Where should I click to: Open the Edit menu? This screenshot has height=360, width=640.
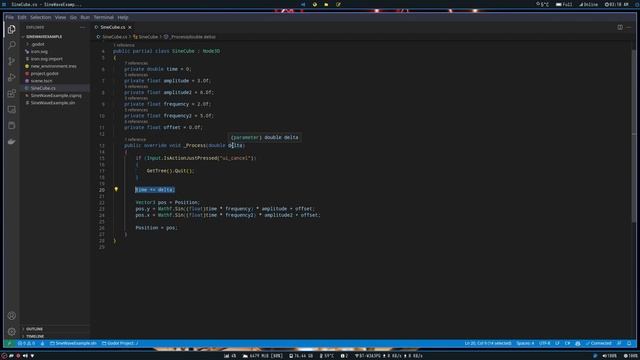point(22,18)
